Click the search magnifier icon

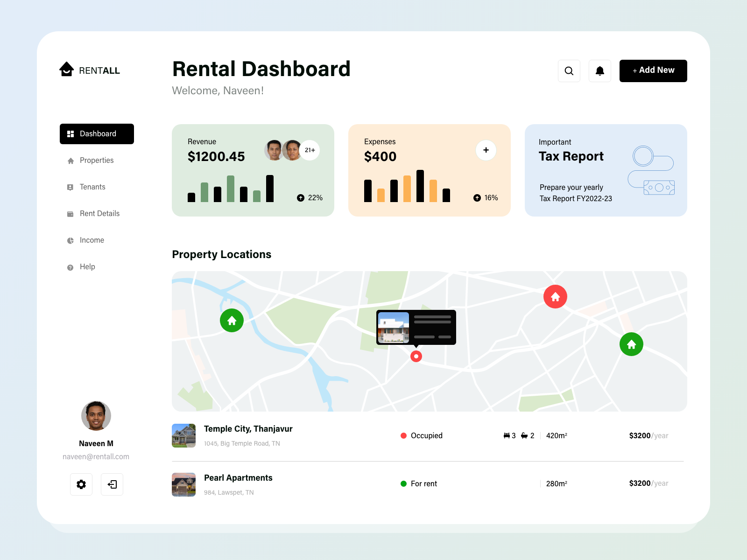pos(569,71)
